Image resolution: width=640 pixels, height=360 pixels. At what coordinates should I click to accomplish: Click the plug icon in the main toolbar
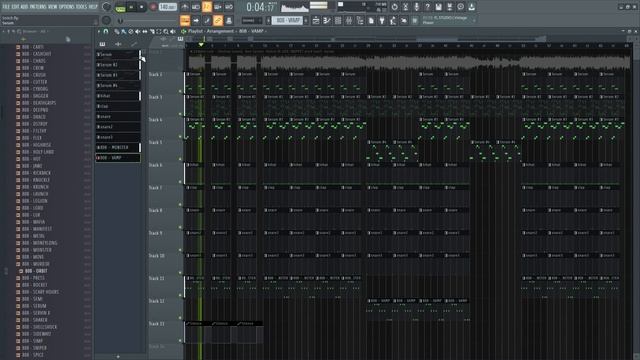pyautogui.click(x=382, y=20)
